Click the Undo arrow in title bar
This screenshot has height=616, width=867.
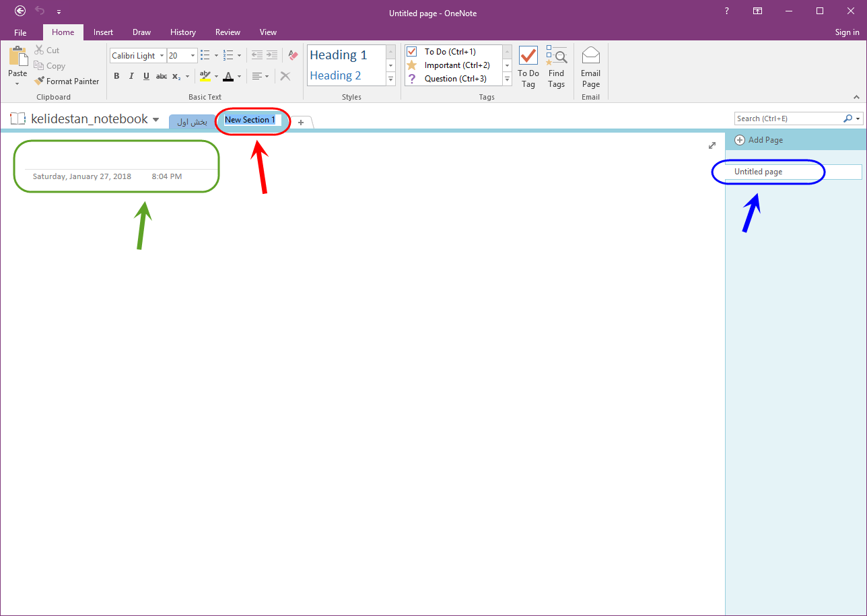coord(40,11)
